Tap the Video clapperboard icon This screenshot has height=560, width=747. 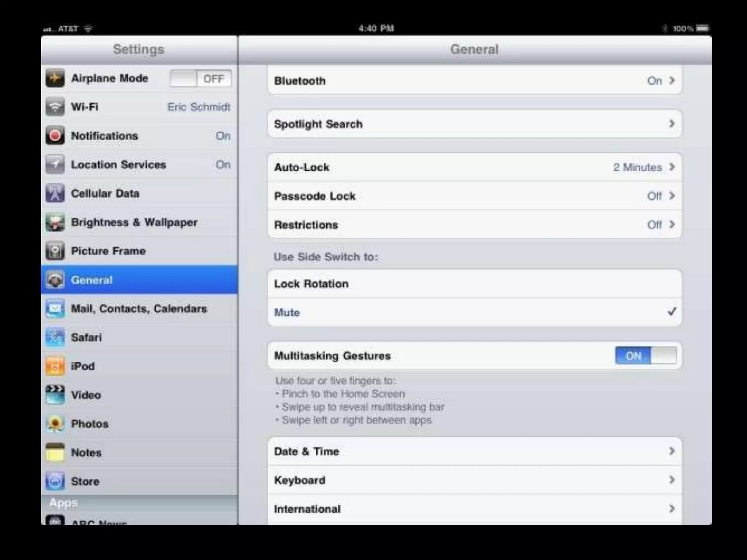click(55, 395)
